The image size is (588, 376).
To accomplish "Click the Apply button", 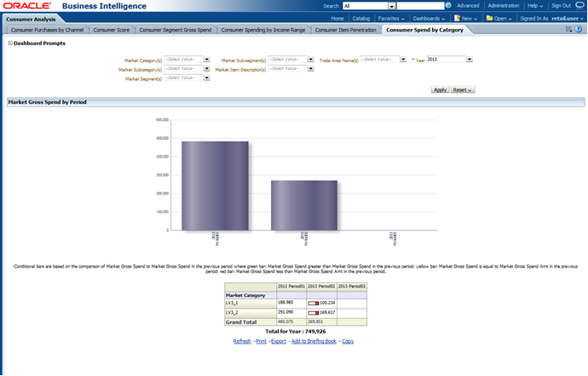I will tap(441, 90).
